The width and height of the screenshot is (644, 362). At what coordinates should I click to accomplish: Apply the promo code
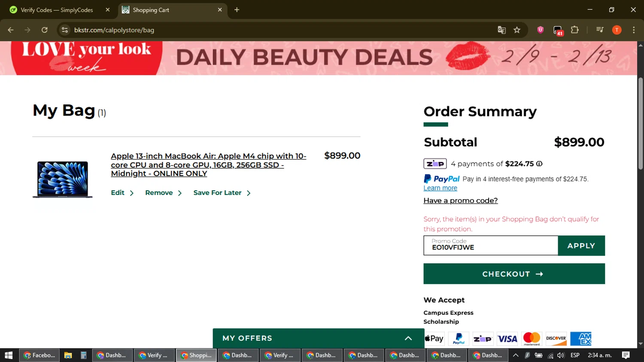(581, 246)
